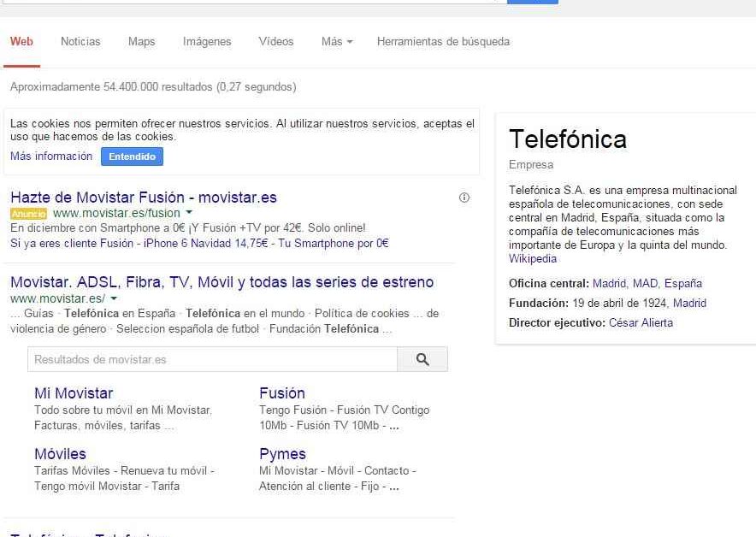Switch to the Noticias tab
The height and width of the screenshot is (537, 756).
[80, 41]
